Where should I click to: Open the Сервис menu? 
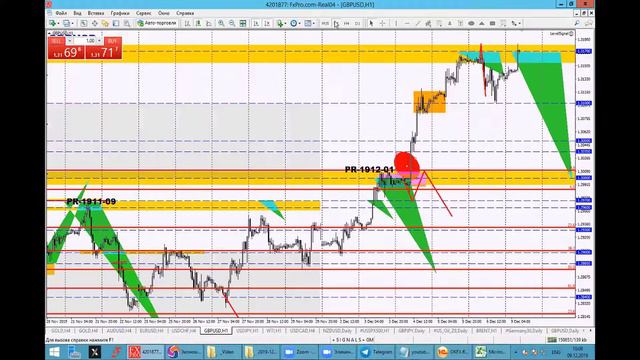click(x=144, y=13)
